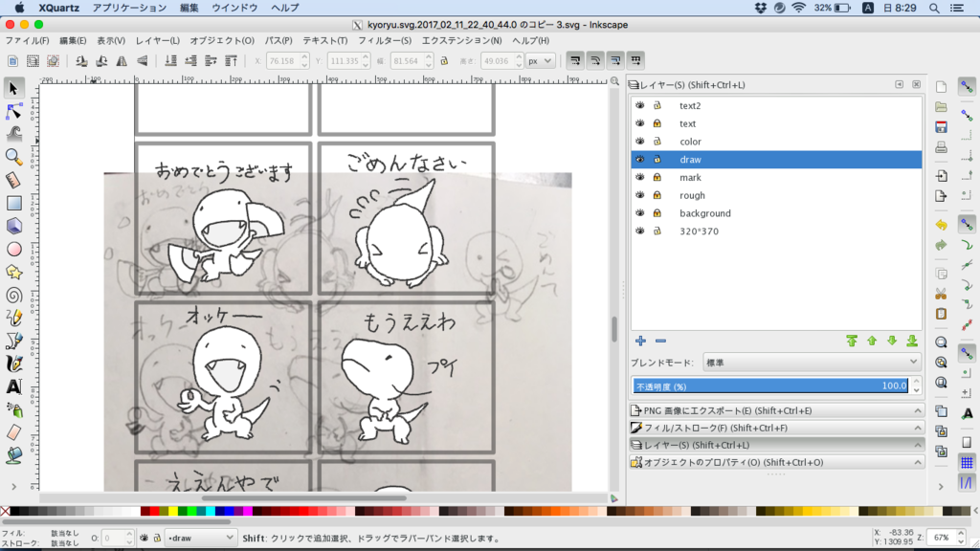Select the Zoom magnifier tool
980x551 pixels.
13,157
